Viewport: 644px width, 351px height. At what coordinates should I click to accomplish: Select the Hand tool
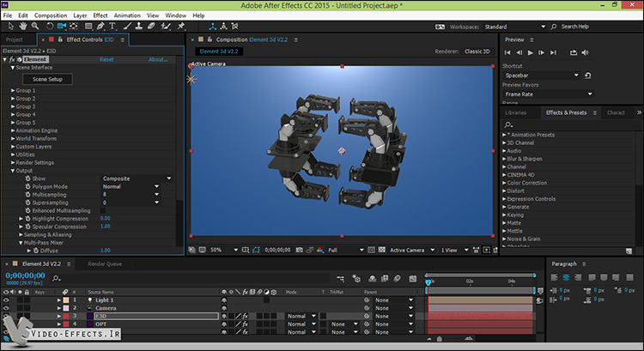tap(23, 27)
